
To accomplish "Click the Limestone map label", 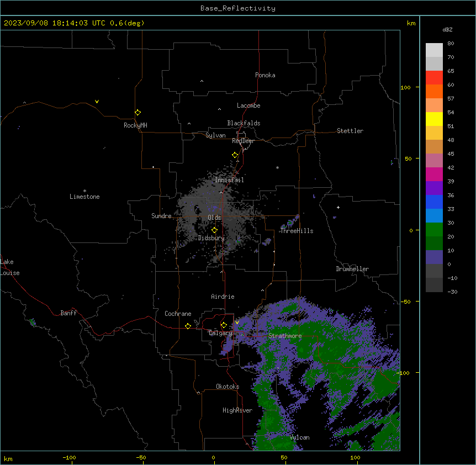I will [x=84, y=197].
